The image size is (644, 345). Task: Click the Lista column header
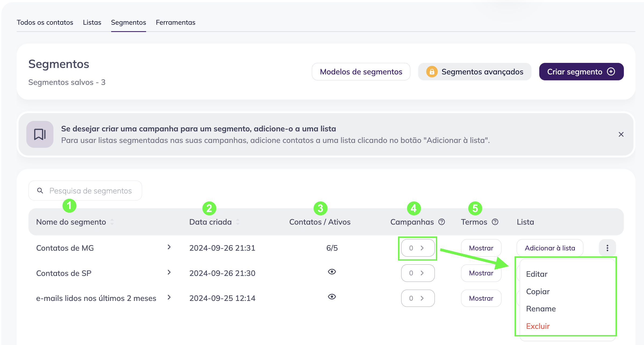525,222
